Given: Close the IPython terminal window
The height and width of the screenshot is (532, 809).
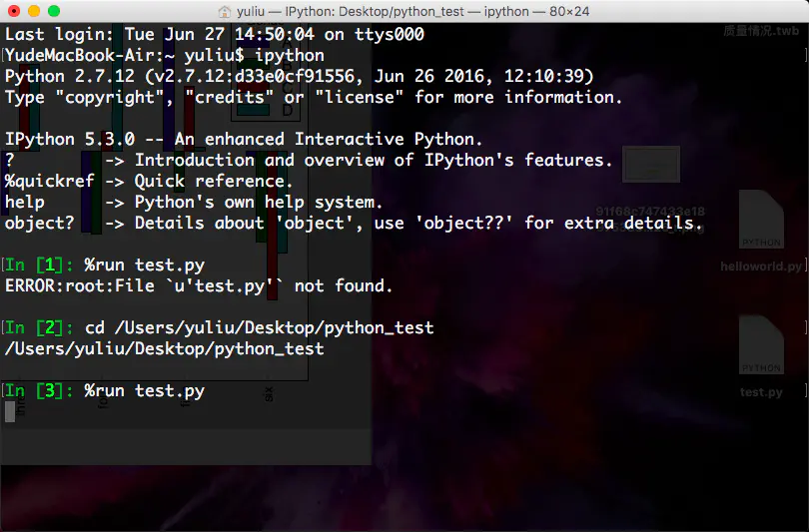Looking at the screenshot, I should [14, 11].
